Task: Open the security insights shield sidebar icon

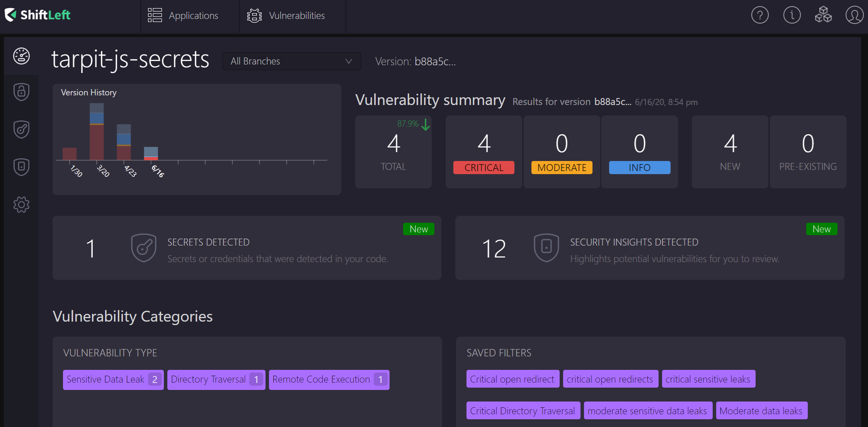Action: 21,167
